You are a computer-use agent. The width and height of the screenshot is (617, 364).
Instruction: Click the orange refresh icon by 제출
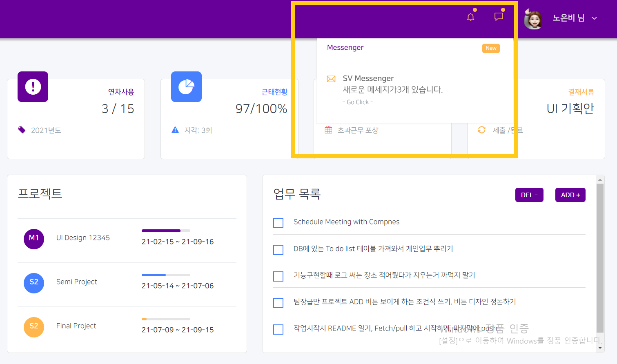(x=482, y=130)
